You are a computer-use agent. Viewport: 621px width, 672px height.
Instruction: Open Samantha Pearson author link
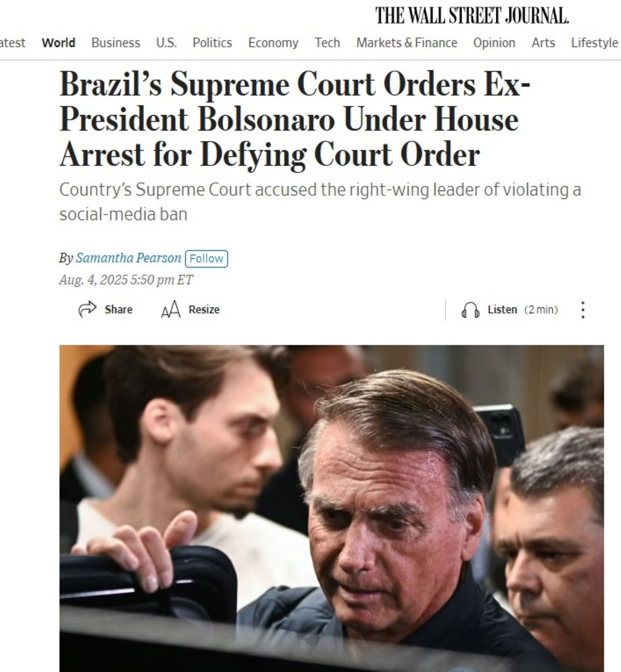[128, 258]
